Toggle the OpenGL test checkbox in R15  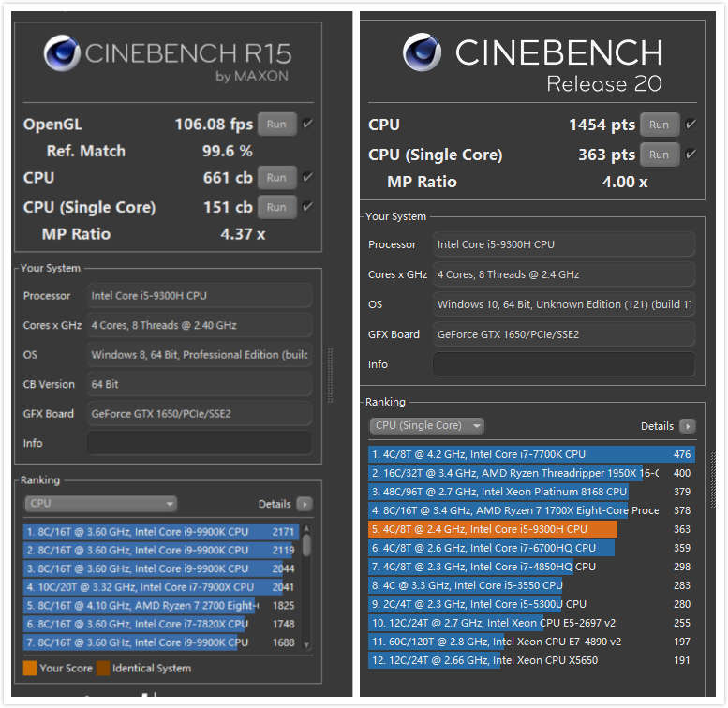click(x=308, y=124)
